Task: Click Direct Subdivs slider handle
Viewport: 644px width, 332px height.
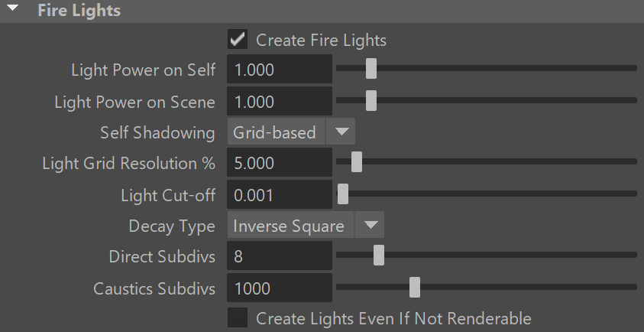Action: point(378,256)
